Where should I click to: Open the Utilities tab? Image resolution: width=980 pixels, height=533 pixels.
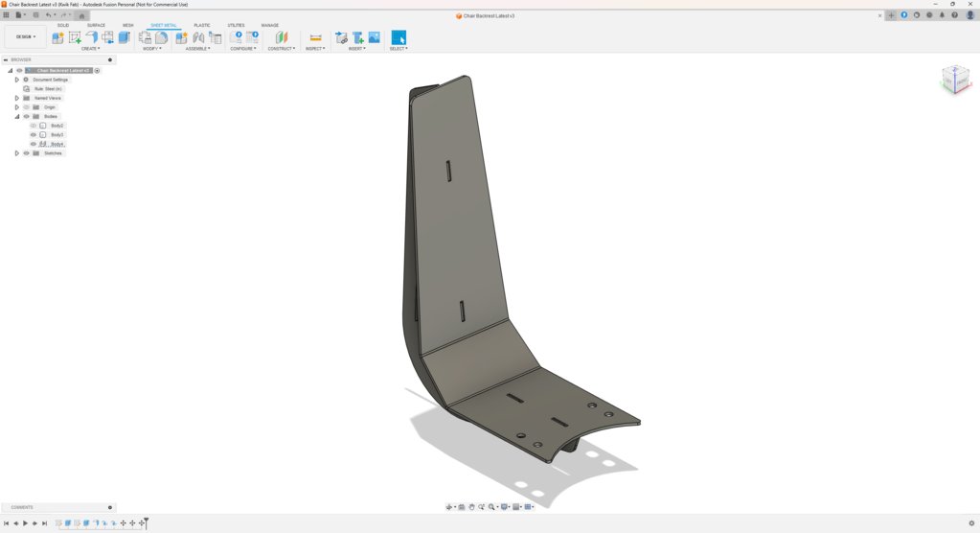pyautogui.click(x=236, y=26)
